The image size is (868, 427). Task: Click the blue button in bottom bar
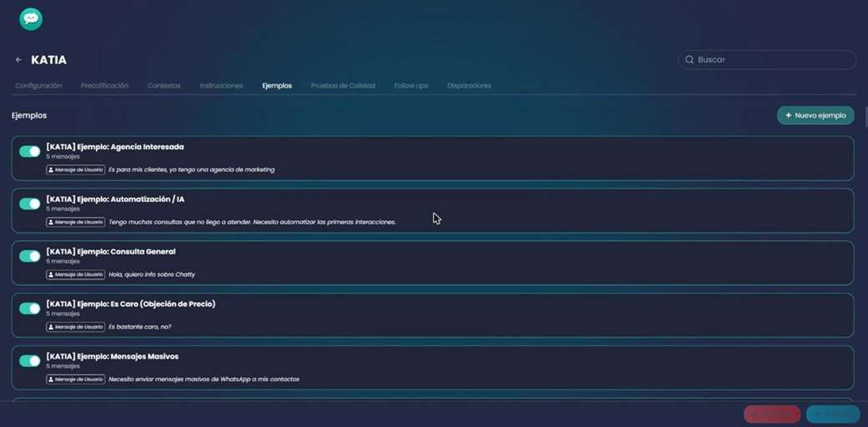[x=833, y=414]
